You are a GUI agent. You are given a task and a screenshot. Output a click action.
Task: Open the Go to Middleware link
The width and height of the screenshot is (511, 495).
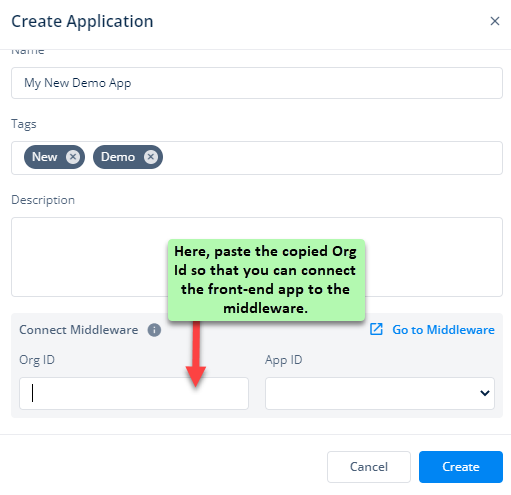tap(443, 330)
